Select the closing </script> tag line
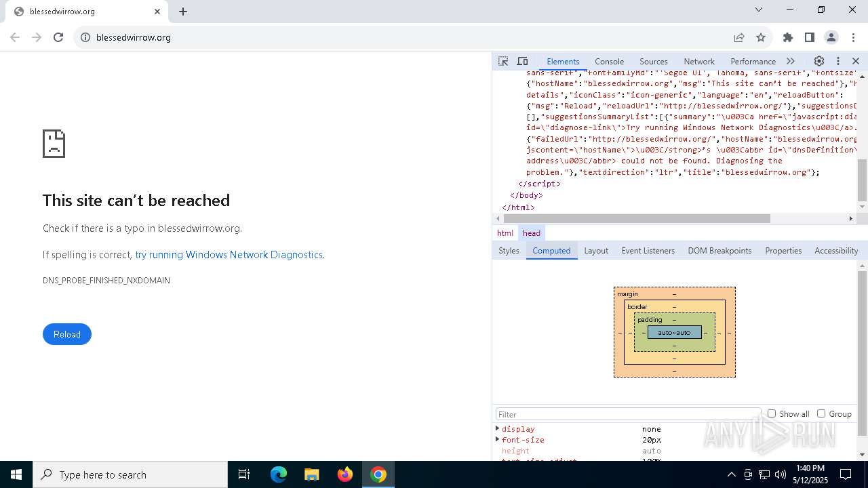Viewport: 868px width, 488px height. 539,184
